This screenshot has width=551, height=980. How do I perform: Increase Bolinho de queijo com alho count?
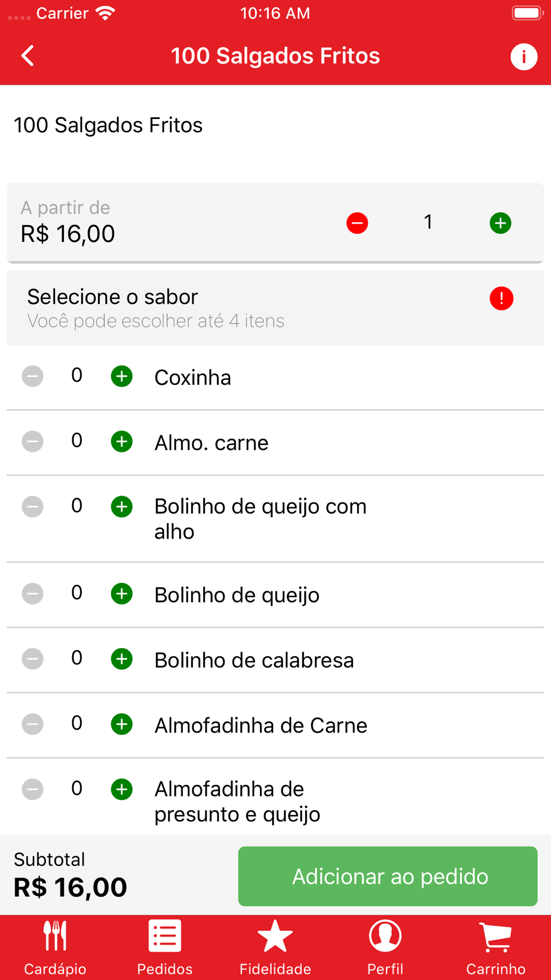(x=122, y=507)
